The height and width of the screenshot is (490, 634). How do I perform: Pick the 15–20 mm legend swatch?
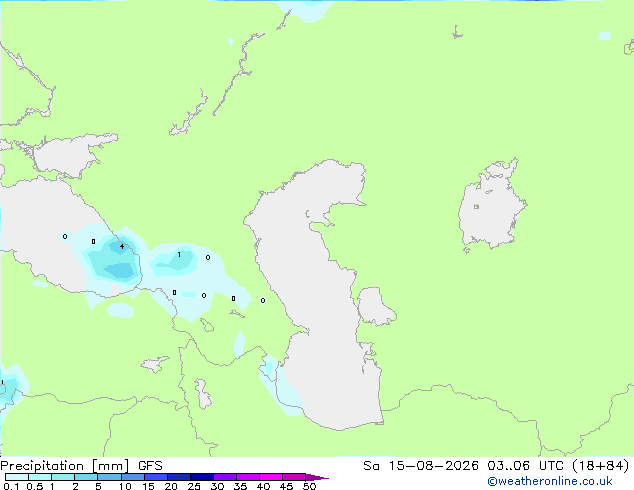(156, 477)
